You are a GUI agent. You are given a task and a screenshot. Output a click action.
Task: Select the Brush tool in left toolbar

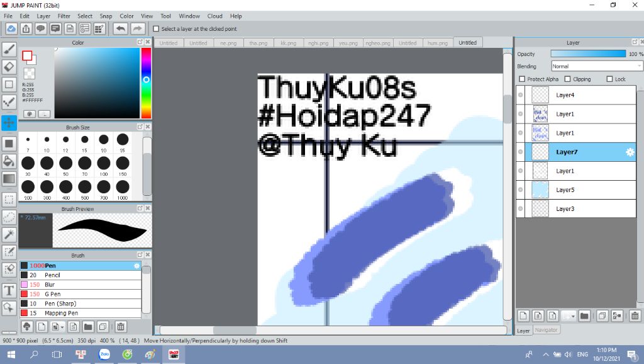click(9, 49)
